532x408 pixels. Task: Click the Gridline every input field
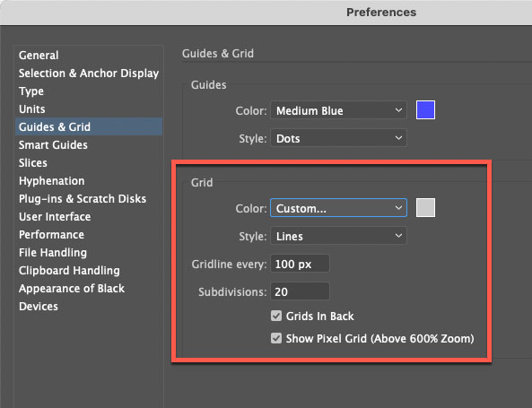pyautogui.click(x=300, y=264)
